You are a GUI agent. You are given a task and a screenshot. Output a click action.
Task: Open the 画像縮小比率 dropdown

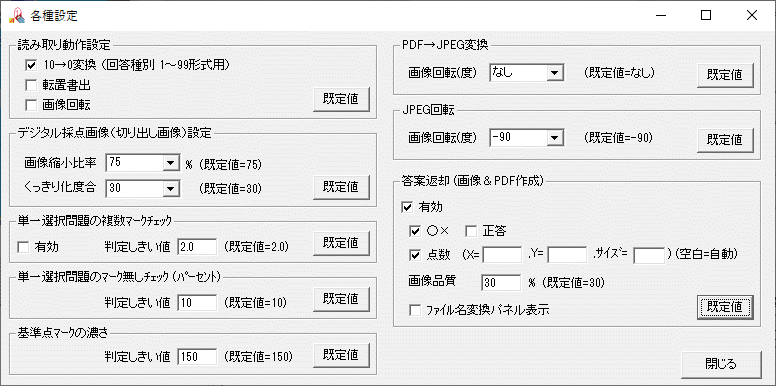pos(170,162)
